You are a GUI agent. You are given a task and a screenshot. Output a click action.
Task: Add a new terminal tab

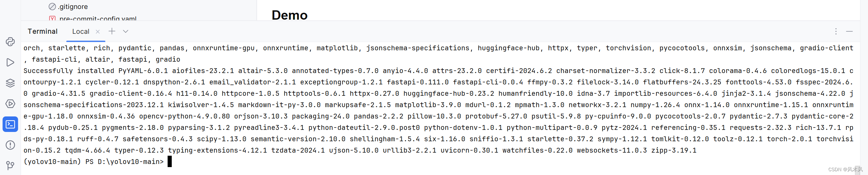click(112, 31)
